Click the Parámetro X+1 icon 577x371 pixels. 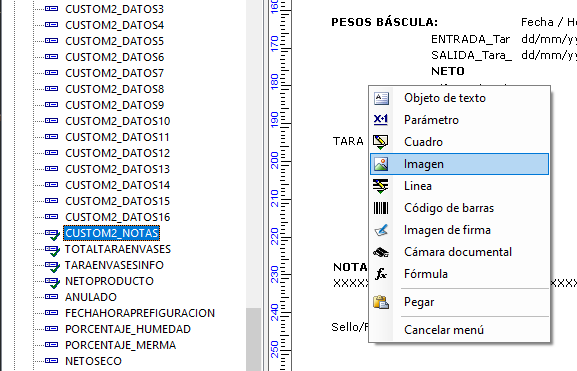[381, 120]
